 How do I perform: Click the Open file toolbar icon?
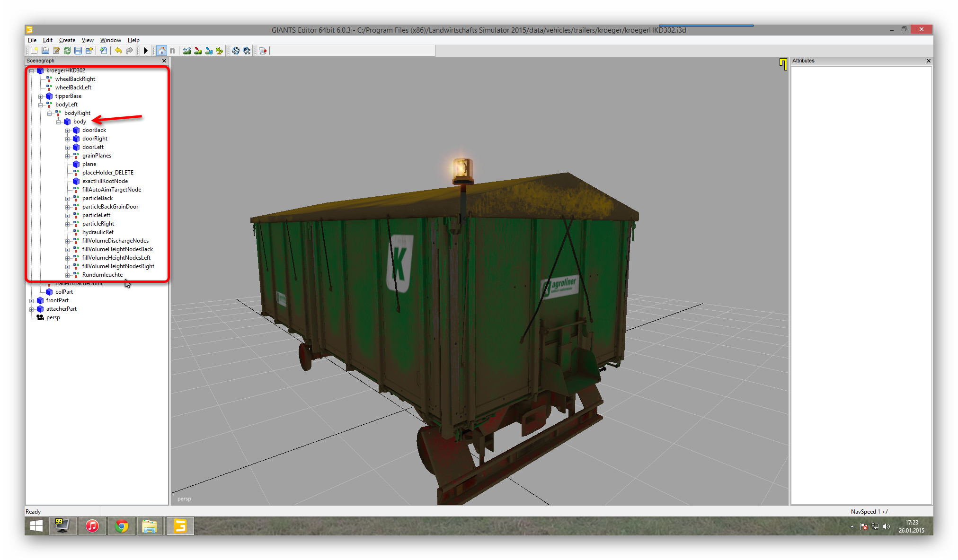(45, 51)
